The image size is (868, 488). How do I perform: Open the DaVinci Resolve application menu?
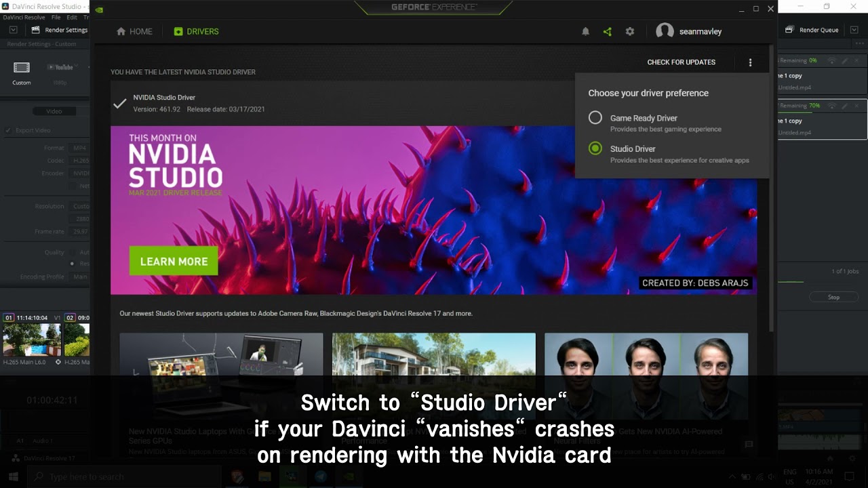point(24,17)
